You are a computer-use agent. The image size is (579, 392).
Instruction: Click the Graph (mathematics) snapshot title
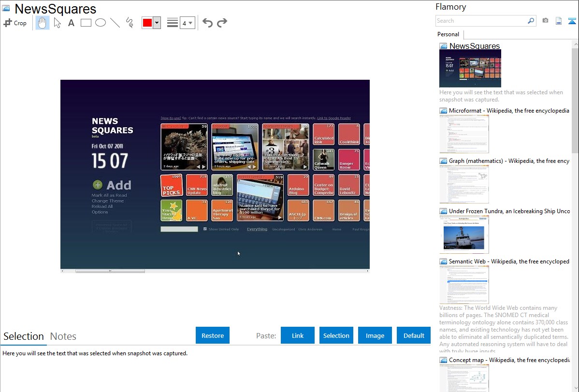(509, 161)
